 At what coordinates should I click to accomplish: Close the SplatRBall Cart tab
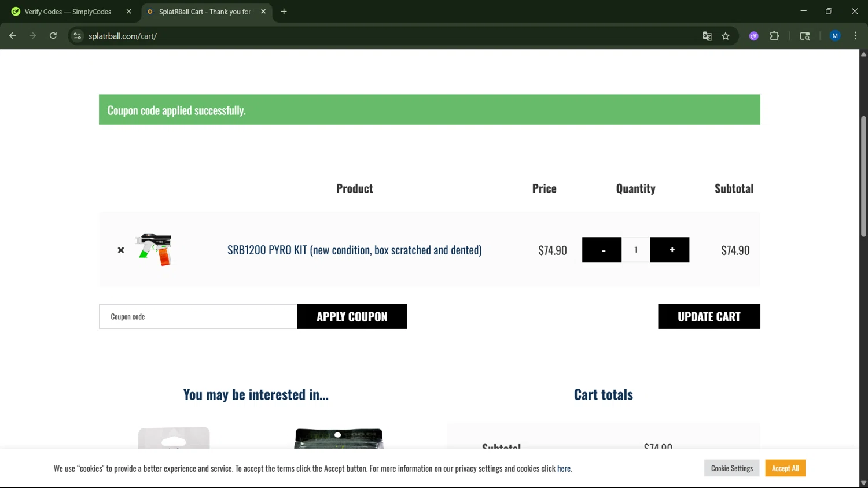[263, 12]
